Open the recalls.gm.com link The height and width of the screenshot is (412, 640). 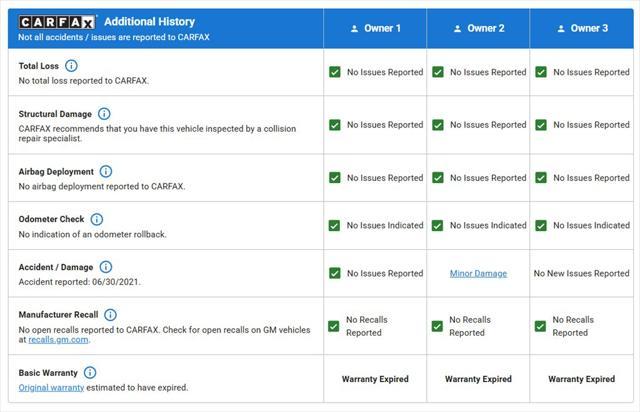pos(58,340)
